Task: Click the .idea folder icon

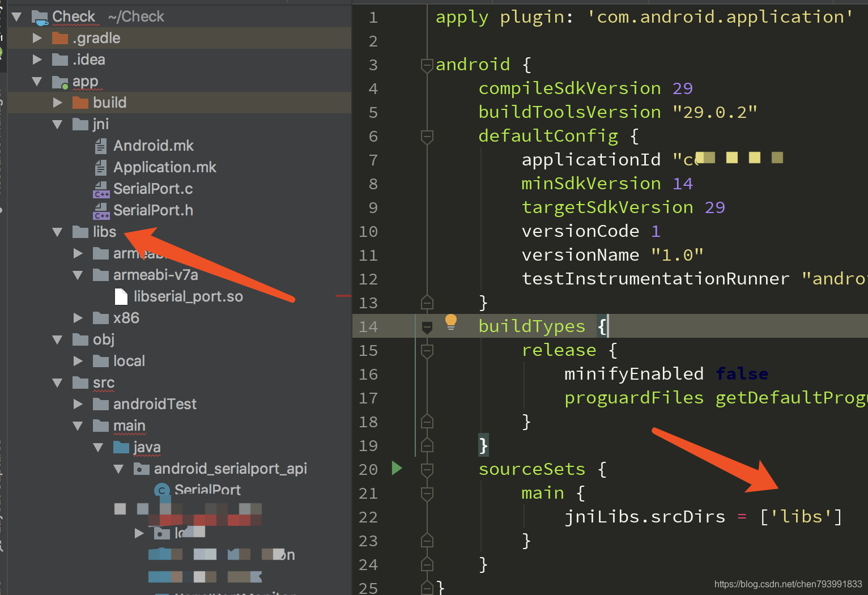Action: pos(60,59)
